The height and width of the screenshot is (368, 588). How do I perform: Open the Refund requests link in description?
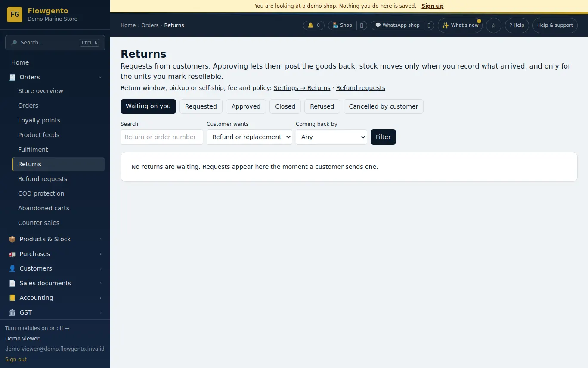(361, 88)
